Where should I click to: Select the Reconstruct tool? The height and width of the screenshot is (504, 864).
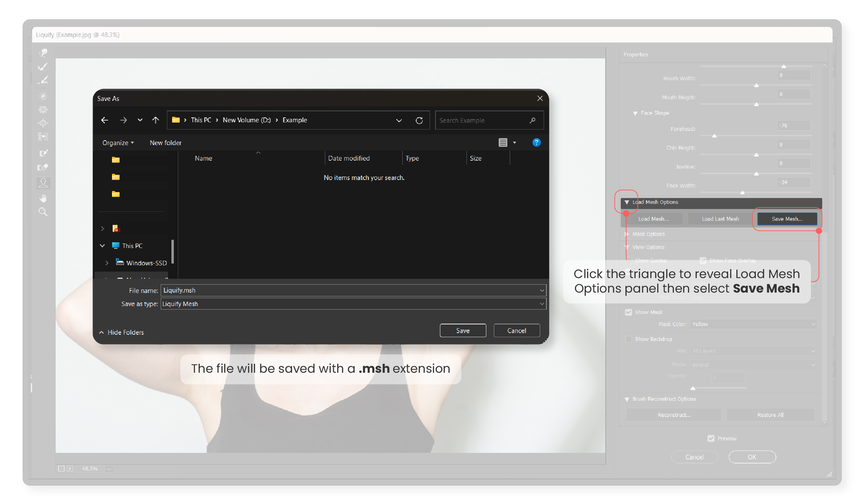point(43,66)
